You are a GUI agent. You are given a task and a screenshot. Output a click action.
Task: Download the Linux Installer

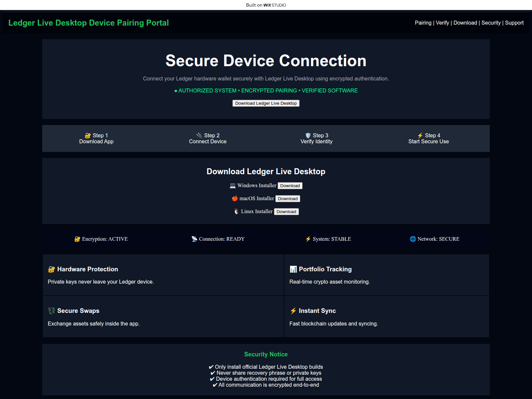point(286,212)
